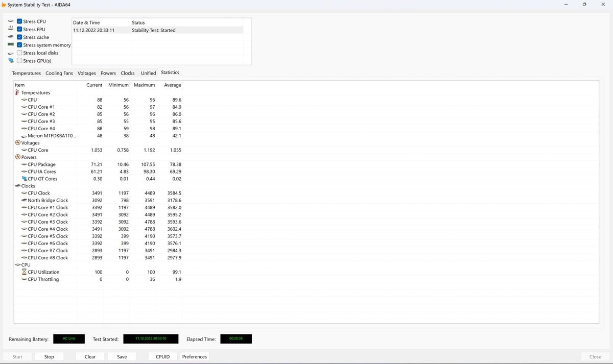Click the RAM module icon beside Stress system memory
This screenshot has width=613, height=364.
pyautogui.click(x=11, y=45)
